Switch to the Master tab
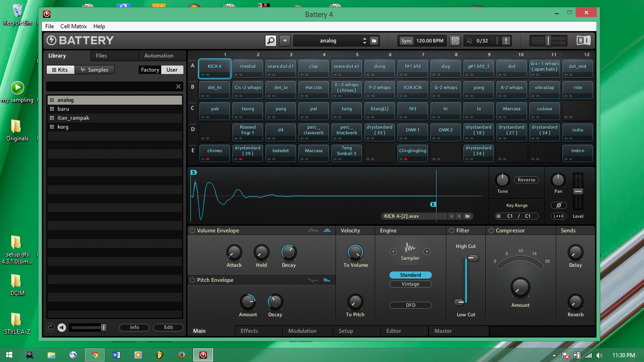 point(459,331)
